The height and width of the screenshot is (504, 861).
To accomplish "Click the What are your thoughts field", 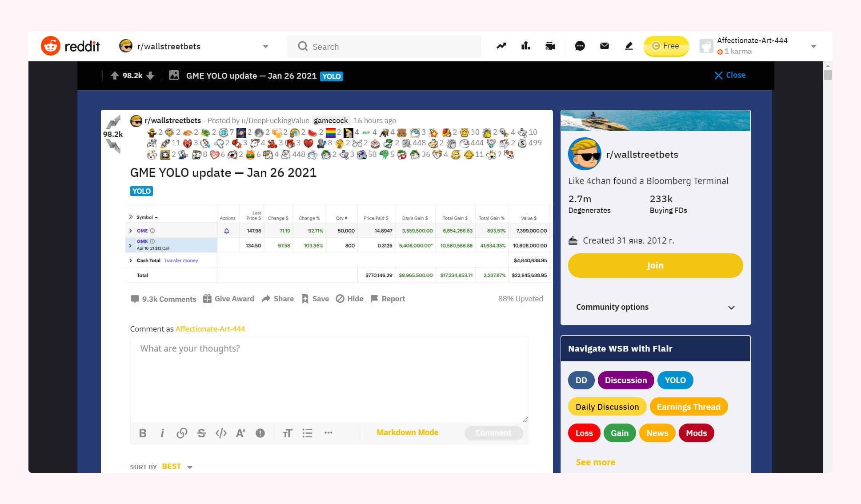I will coord(329,378).
